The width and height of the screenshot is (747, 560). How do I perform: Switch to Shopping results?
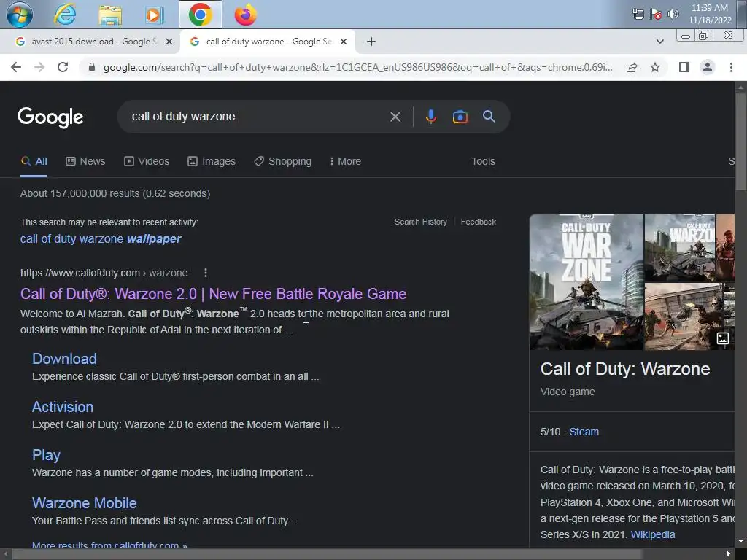tap(283, 161)
